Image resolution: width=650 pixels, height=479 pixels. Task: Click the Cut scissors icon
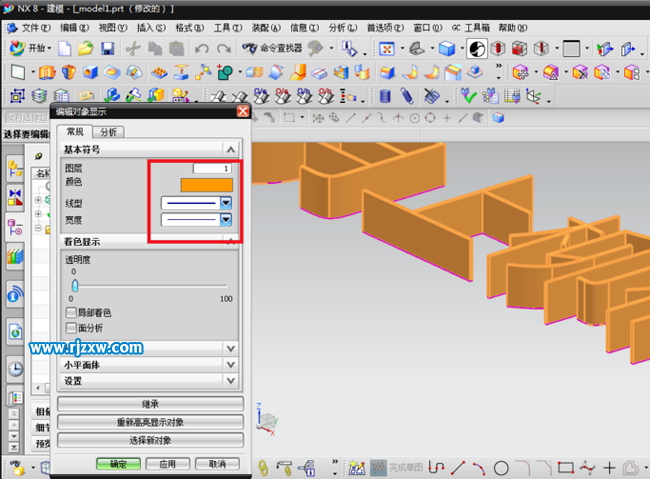133,49
